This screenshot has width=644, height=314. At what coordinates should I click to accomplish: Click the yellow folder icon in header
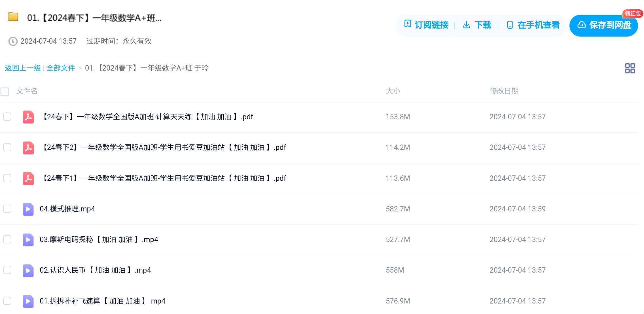point(13,17)
